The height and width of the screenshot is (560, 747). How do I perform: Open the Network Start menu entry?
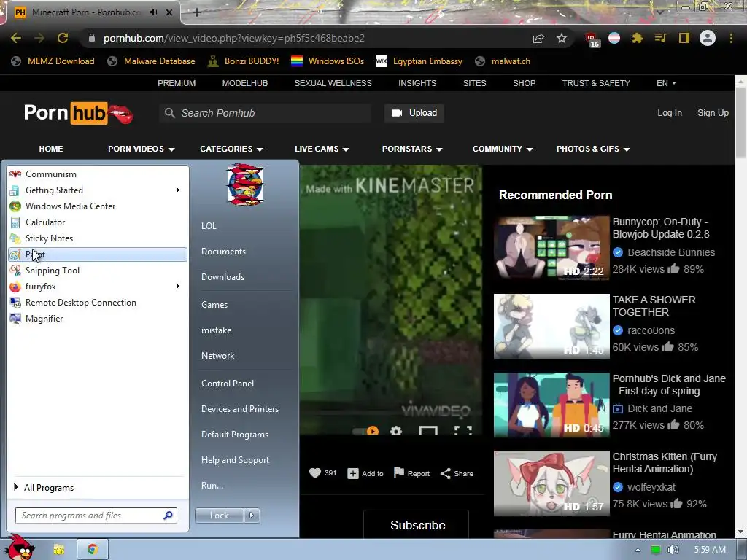(x=217, y=356)
